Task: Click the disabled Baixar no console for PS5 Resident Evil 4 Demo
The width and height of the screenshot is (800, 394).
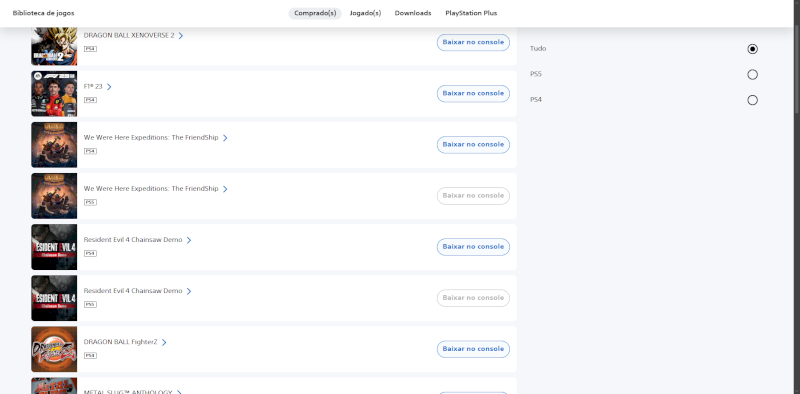Action: [473, 298]
